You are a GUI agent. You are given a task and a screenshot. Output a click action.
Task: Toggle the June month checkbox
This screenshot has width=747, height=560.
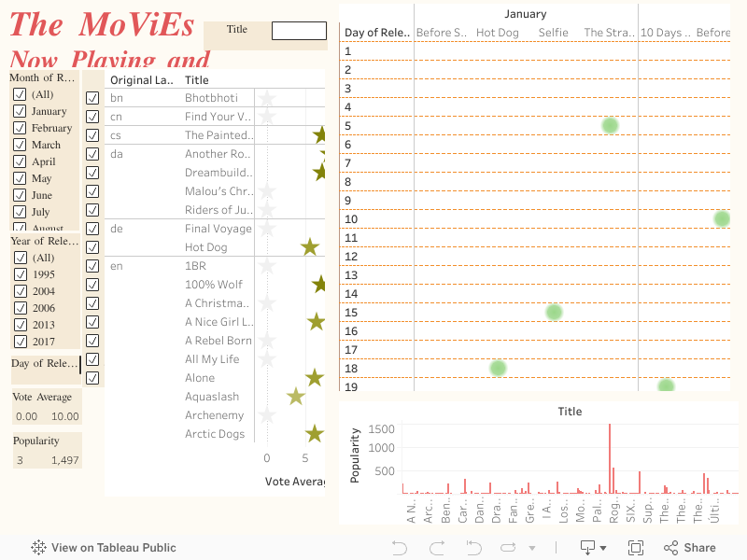click(20, 195)
